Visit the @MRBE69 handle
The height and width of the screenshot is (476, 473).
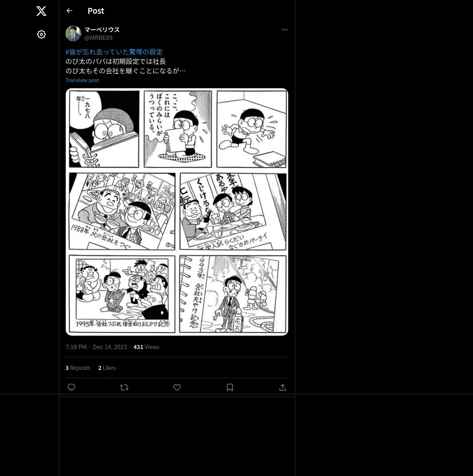(99, 38)
